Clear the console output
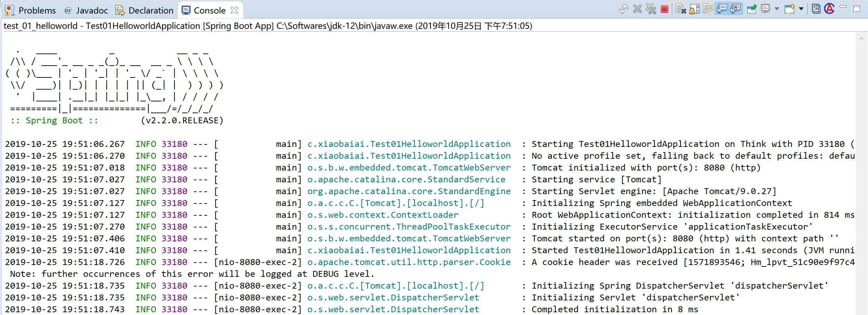This screenshot has height=315, width=868. point(681,9)
